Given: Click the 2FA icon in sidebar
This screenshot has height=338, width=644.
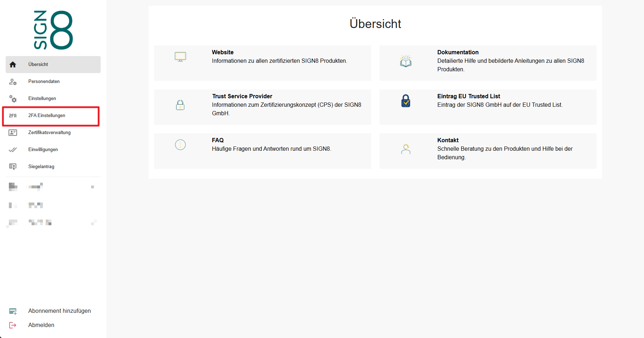Looking at the screenshot, I should click(x=13, y=116).
